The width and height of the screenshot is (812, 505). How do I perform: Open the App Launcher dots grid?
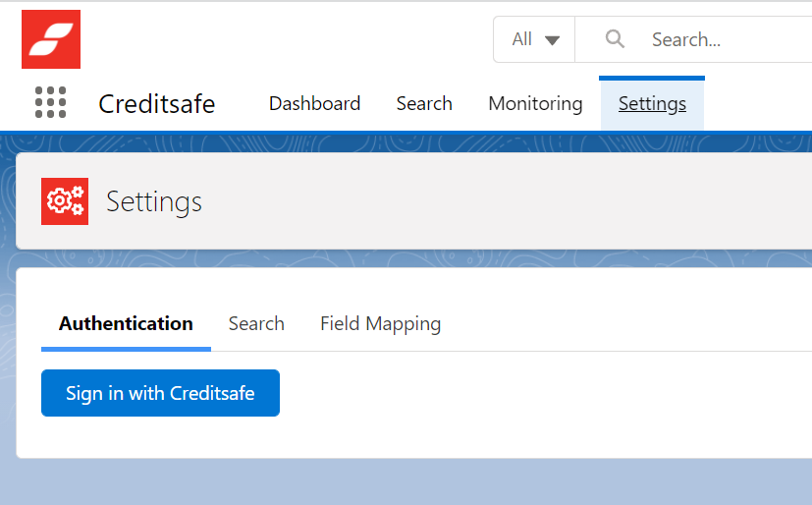click(x=50, y=102)
